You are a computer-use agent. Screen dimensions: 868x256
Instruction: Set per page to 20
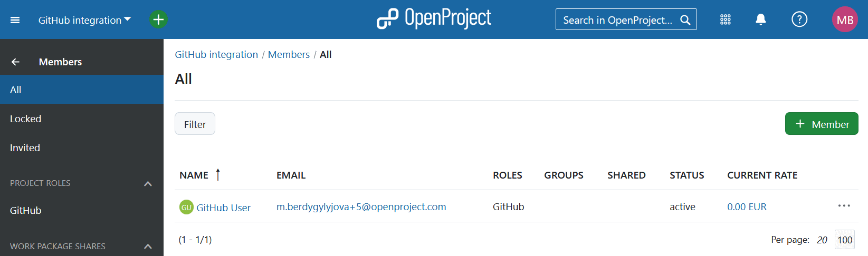[822, 240]
